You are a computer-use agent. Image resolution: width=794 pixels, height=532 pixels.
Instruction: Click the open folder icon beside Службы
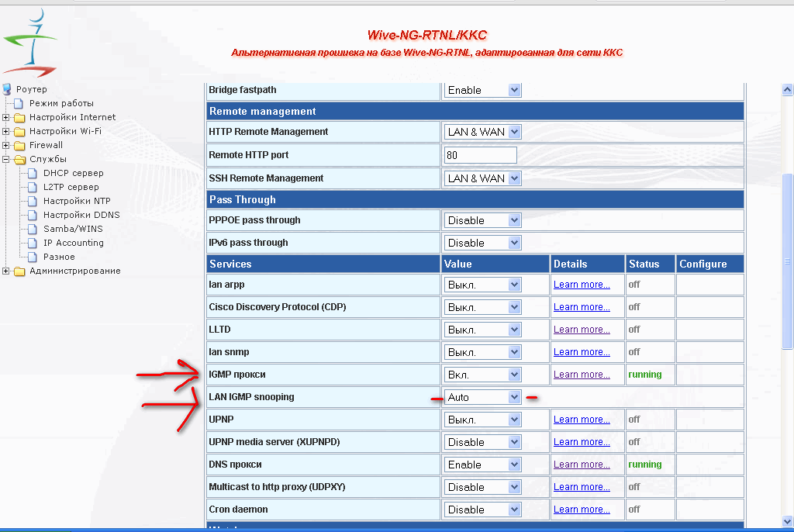click(x=20, y=159)
